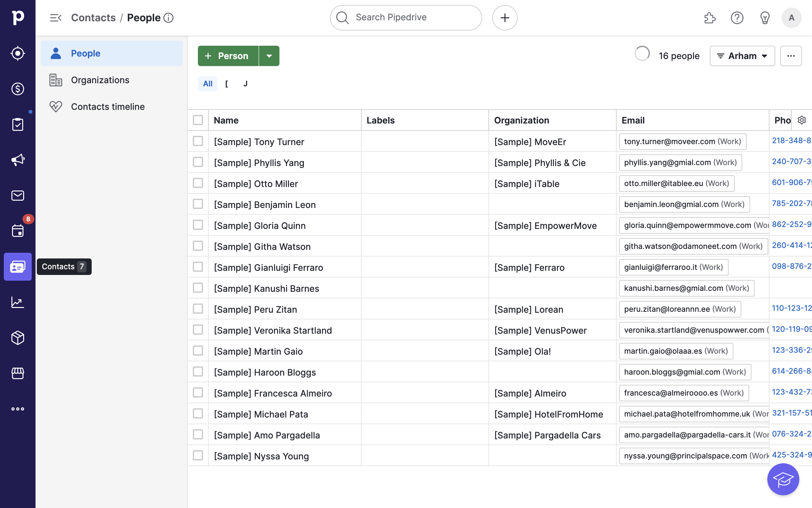This screenshot has width=812, height=508.
Task: Open the puzzle-piece integrations icon
Action: pos(710,18)
